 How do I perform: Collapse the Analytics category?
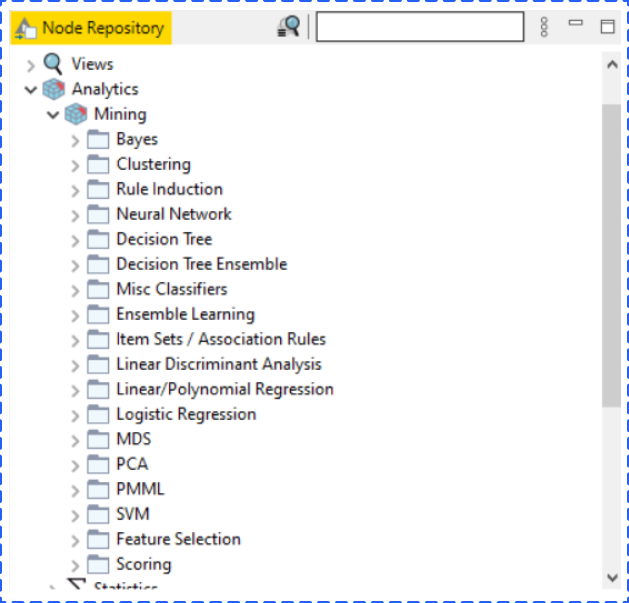(x=31, y=90)
